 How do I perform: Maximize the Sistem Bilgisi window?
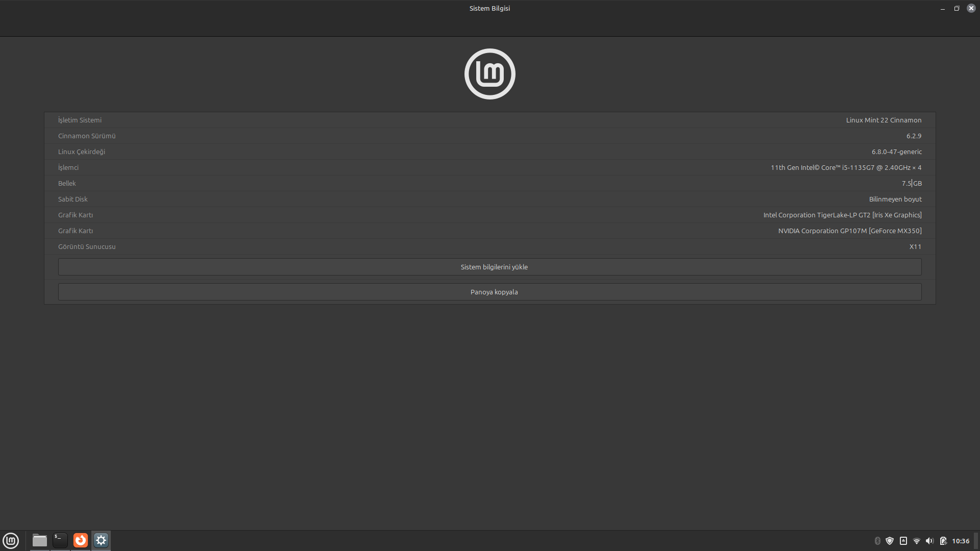point(957,8)
